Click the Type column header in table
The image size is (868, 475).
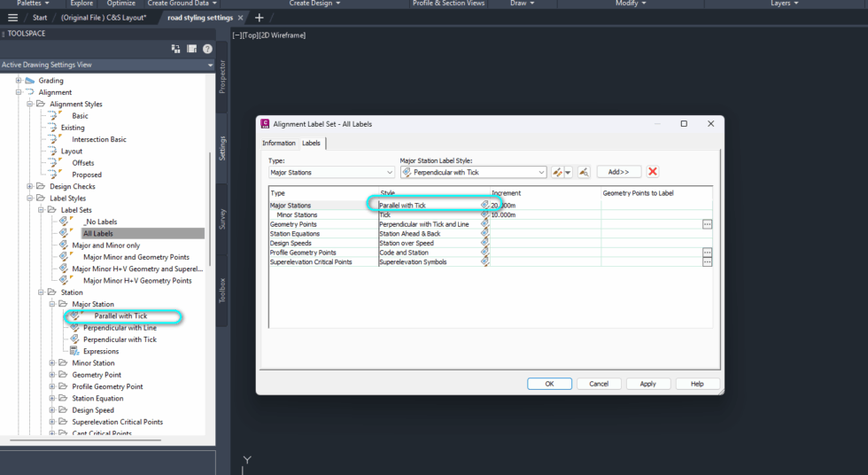click(324, 193)
